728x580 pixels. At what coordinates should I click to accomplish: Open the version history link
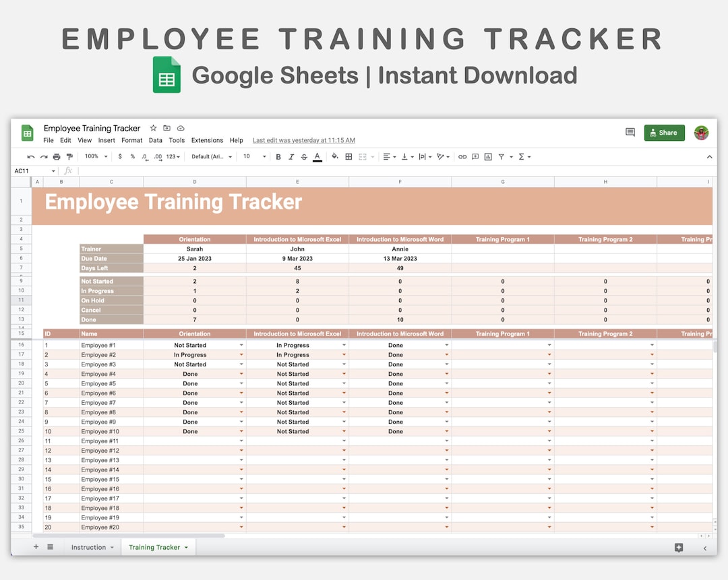[x=303, y=140]
